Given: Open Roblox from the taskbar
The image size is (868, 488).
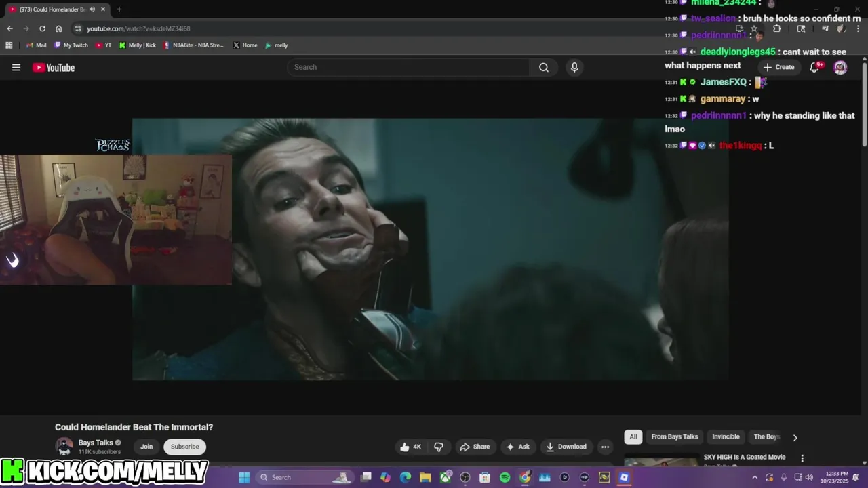Looking at the screenshot, I should tap(624, 477).
